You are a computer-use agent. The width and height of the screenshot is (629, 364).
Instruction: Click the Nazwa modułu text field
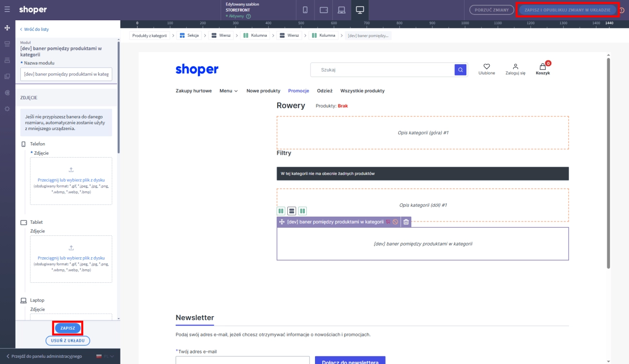(x=66, y=74)
